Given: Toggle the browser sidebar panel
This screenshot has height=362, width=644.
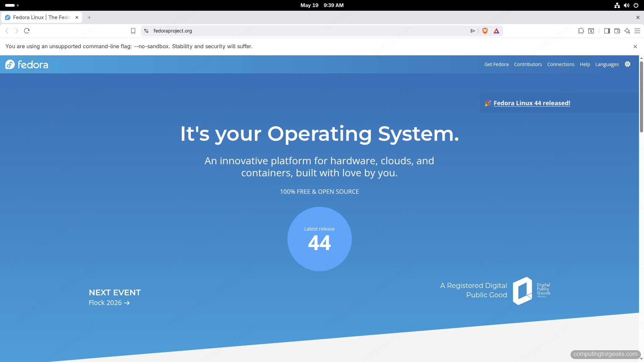Looking at the screenshot, I should point(607,31).
